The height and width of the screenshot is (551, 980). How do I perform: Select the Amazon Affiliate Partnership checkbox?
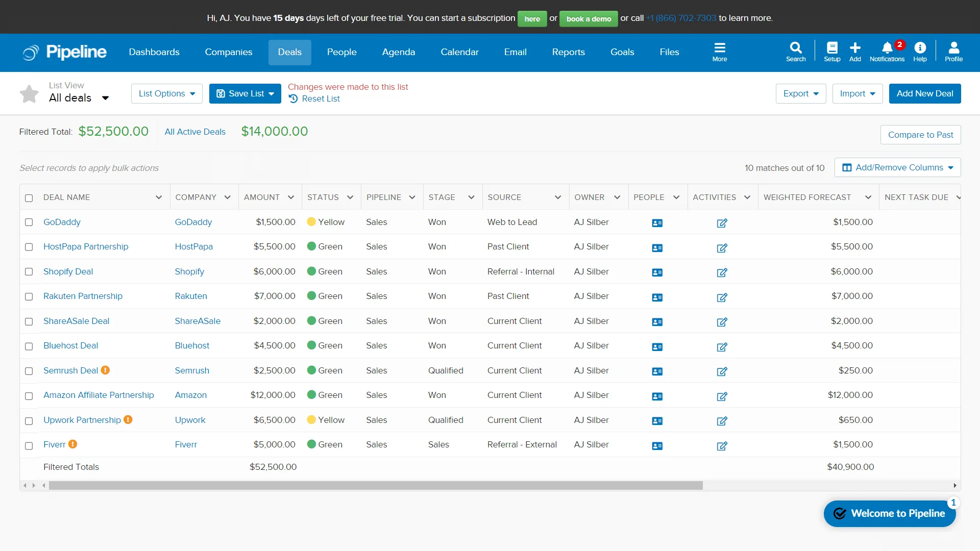click(x=29, y=396)
